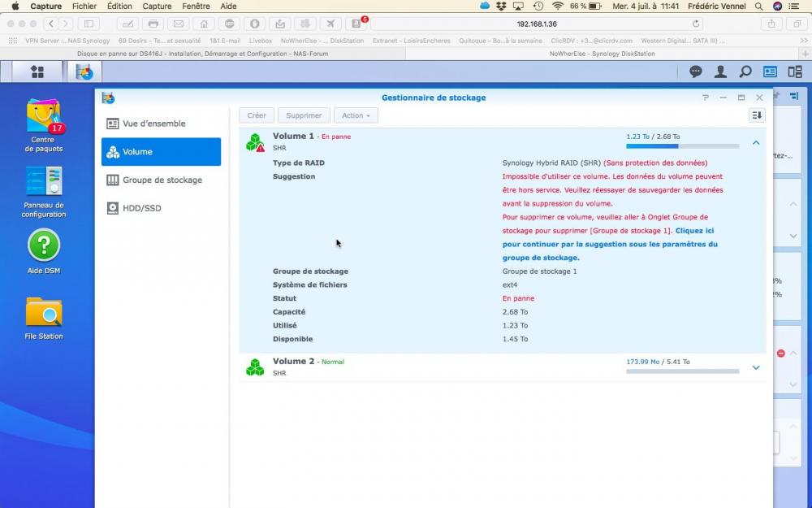Select the Groupe de stockage tab
The image size is (812, 508).
161,180
